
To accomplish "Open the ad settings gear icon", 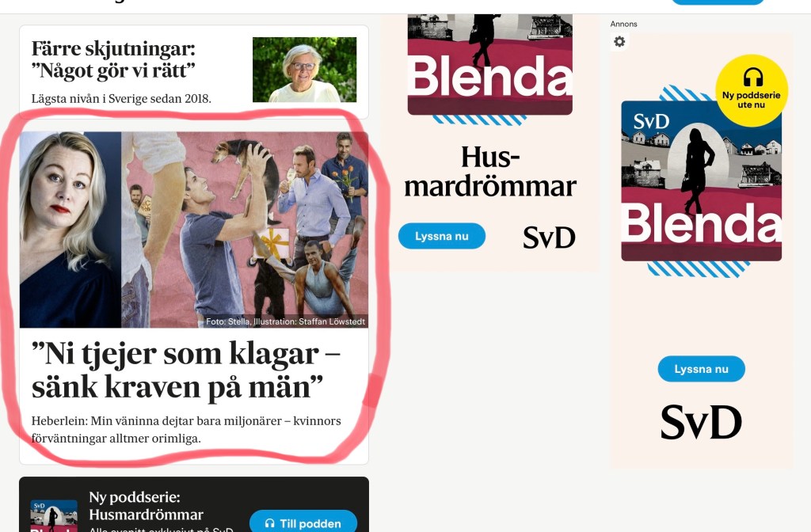I will (x=619, y=41).
